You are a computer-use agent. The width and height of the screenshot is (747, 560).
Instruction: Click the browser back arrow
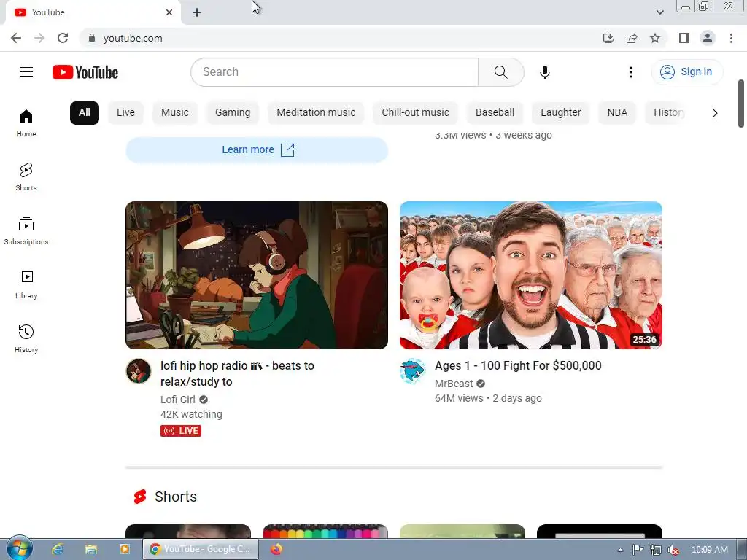(16, 38)
